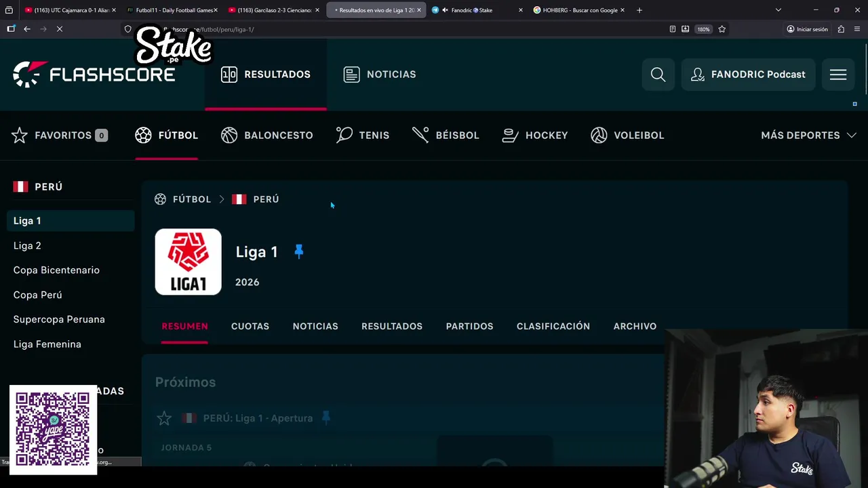The image size is (868, 488).
Task: Pin Liga 1 with blue pin icon
Action: tap(299, 251)
